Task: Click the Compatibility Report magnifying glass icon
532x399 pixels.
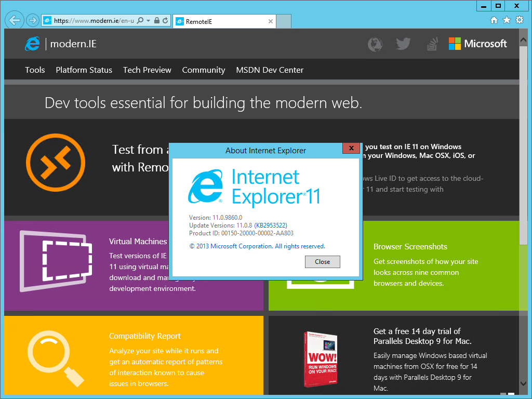Action: tap(55, 358)
